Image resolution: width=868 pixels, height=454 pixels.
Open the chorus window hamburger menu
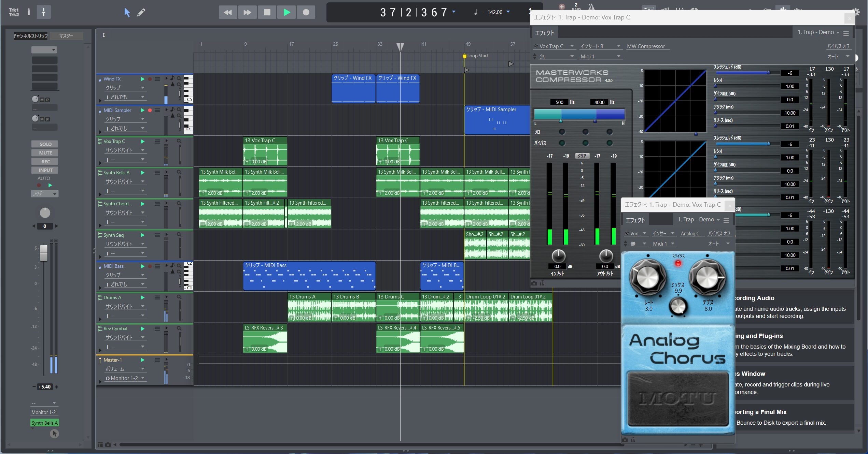pyautogui.click(x=726, y=220)
